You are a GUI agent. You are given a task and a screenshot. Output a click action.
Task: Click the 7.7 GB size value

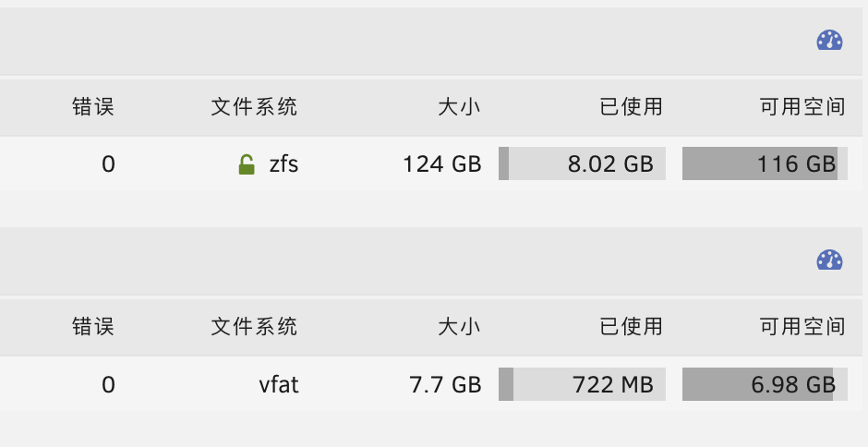click(445, 384)
